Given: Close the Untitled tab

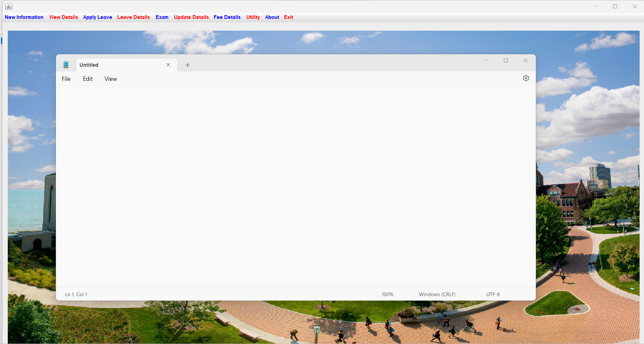Looking at the screenshot, I should pos(168,65).
